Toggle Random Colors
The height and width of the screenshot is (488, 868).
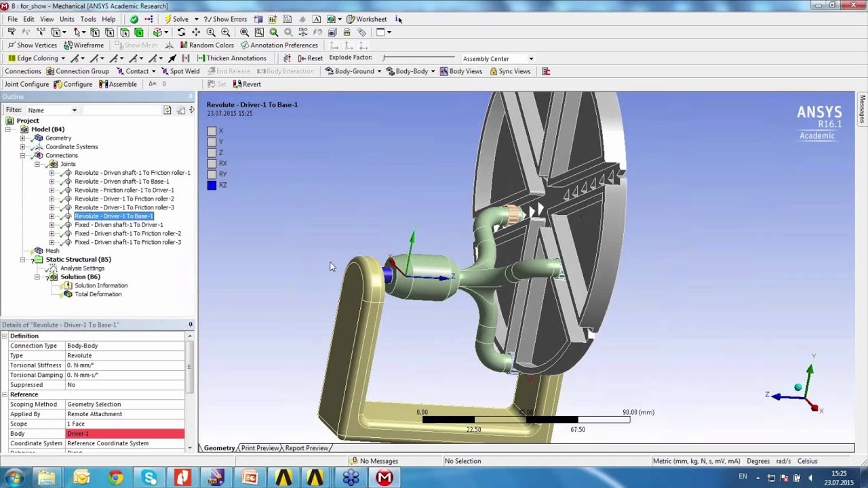pyautogui.click(x=206, y=45)
